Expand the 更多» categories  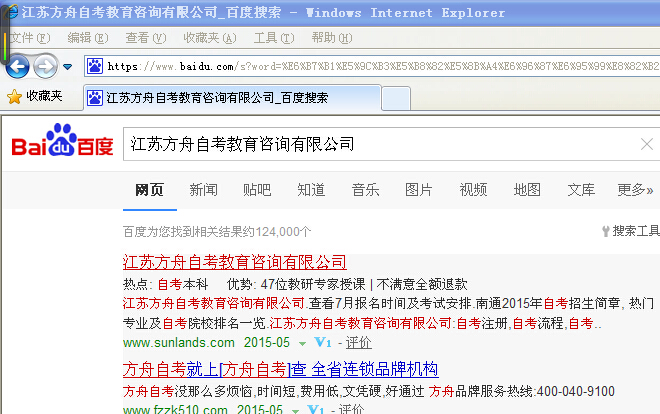(x=635, y=190)
